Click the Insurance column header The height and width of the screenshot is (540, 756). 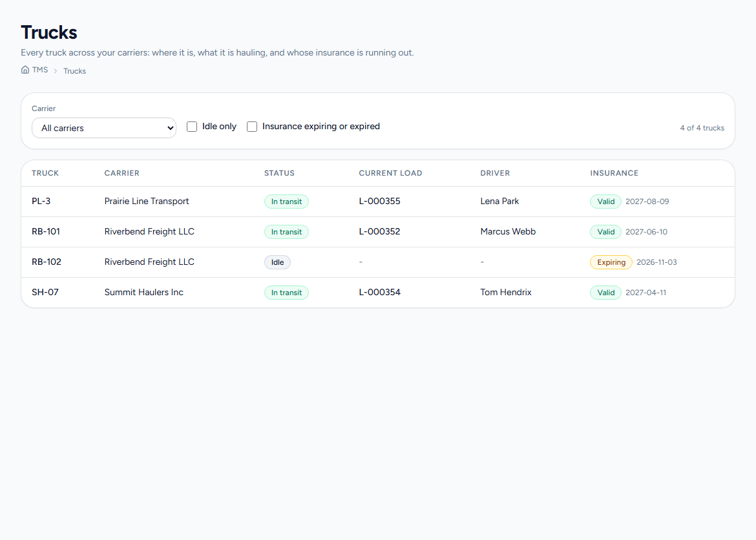point(614,173)
